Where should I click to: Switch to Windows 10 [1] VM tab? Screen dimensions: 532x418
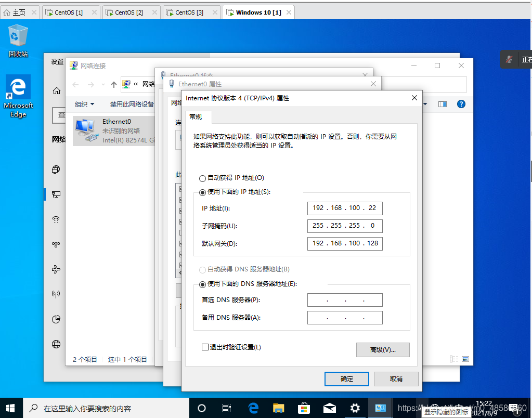click(258, 12)
